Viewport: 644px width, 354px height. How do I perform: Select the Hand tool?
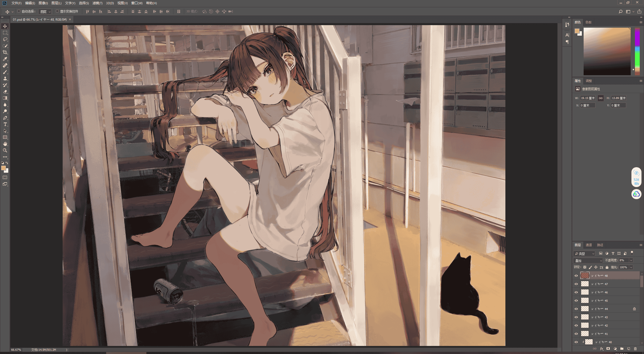coord(5,144)
